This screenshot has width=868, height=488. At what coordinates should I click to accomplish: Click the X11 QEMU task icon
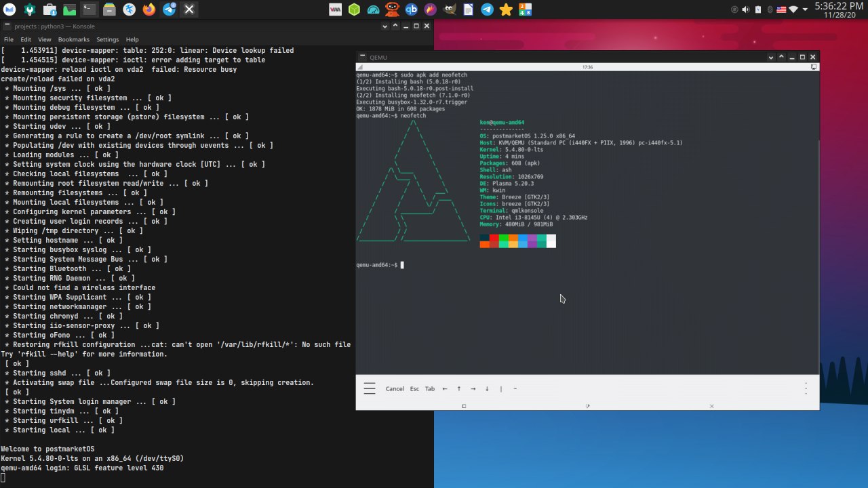click(189, 9)
